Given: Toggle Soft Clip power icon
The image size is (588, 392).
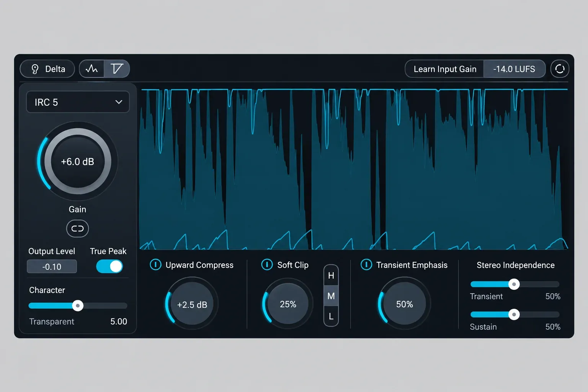Looking at the screenshot, I should point(267,265).
